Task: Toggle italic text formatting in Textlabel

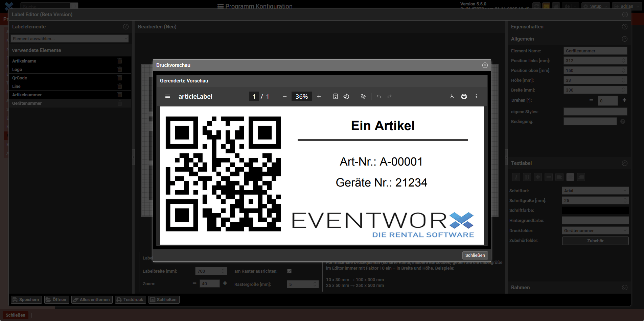Action: click(516, 177)
